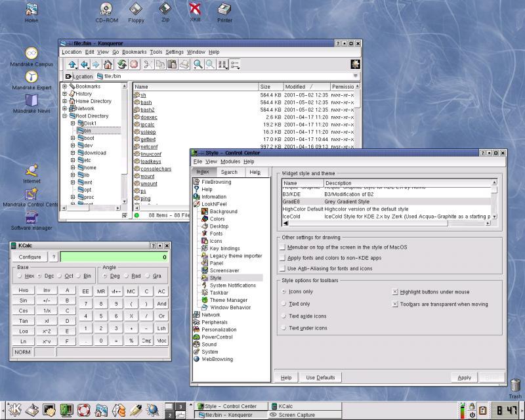This screenshot has width=525, height=420.
Task: Clear the Location bar with the black X icon
Action: click(68, 76)
